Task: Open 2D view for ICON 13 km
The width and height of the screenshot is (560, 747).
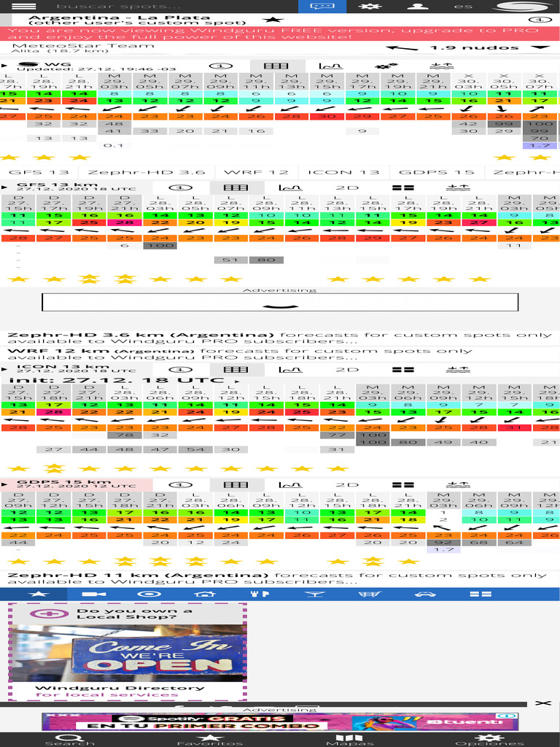Action: (x=347, y=370)
